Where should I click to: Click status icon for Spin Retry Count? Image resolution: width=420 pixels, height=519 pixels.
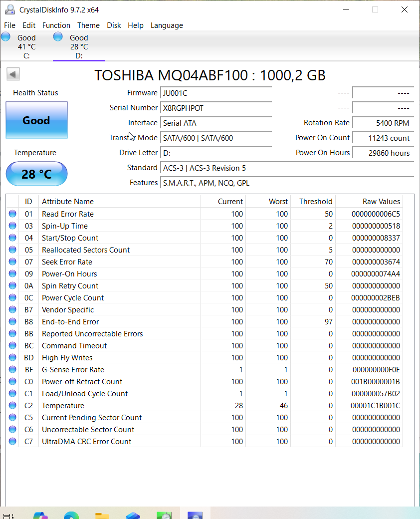pyautogui.click(x=12, y=285)
